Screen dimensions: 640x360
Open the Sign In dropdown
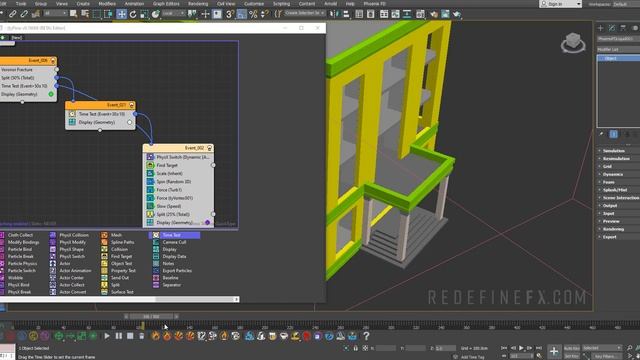(x=560, y=4)
